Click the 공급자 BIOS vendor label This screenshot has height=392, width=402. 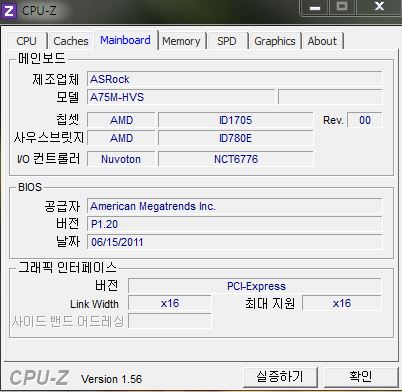pos(62,206)
